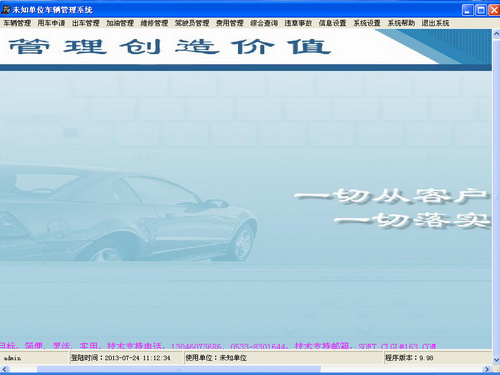Open the 系统设置 menu
This screenshot has width=500, height=375.
pos(367,23)
